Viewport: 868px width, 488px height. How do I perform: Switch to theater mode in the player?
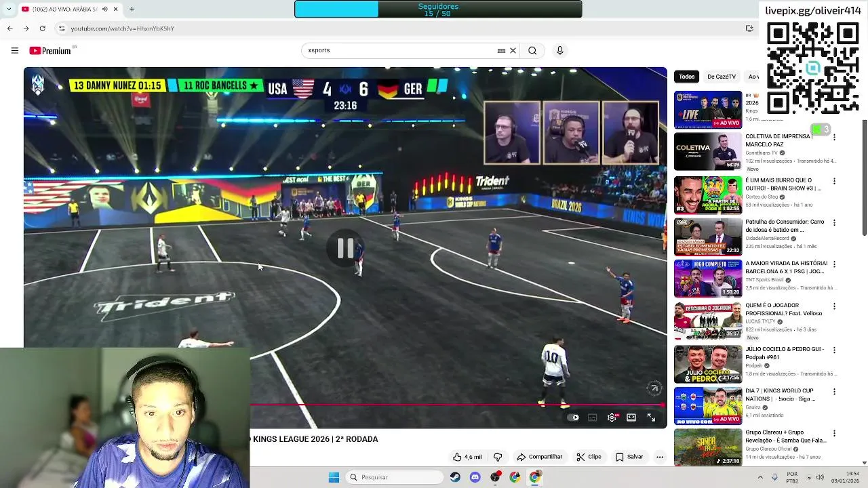click(x=631, y=418)
